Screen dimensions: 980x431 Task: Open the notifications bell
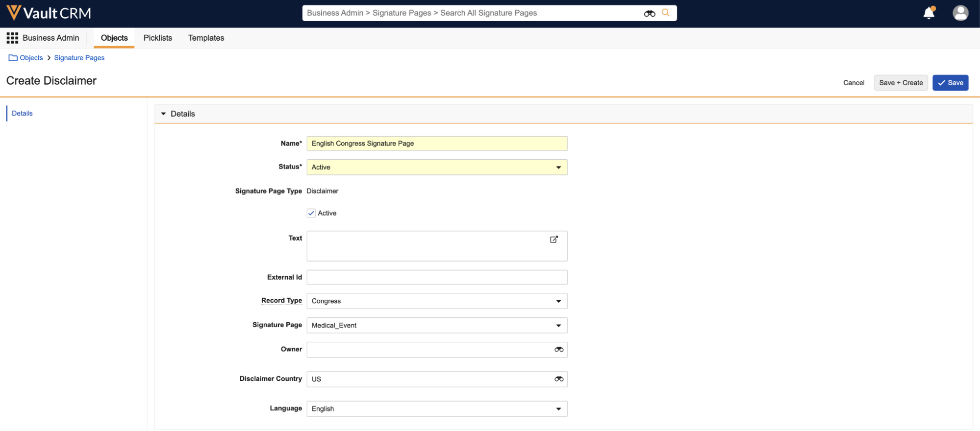(929, 13)
